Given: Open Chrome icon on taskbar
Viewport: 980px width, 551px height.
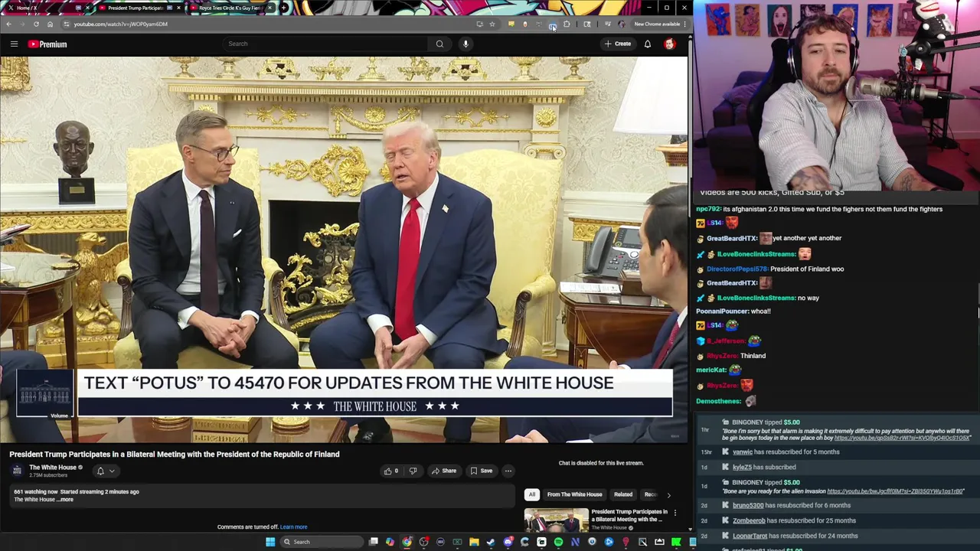Looking at the screenshot, I should pyautogui.click(x=407, y=542).
